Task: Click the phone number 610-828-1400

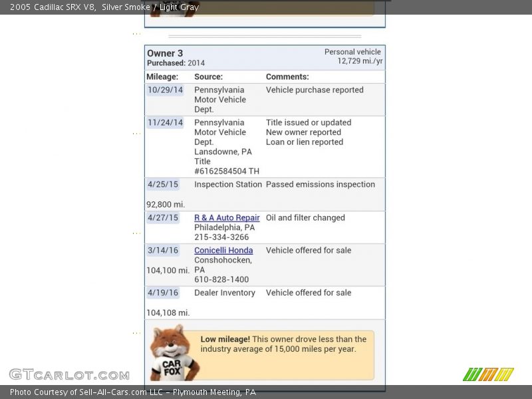Action: tap(221, 279)
